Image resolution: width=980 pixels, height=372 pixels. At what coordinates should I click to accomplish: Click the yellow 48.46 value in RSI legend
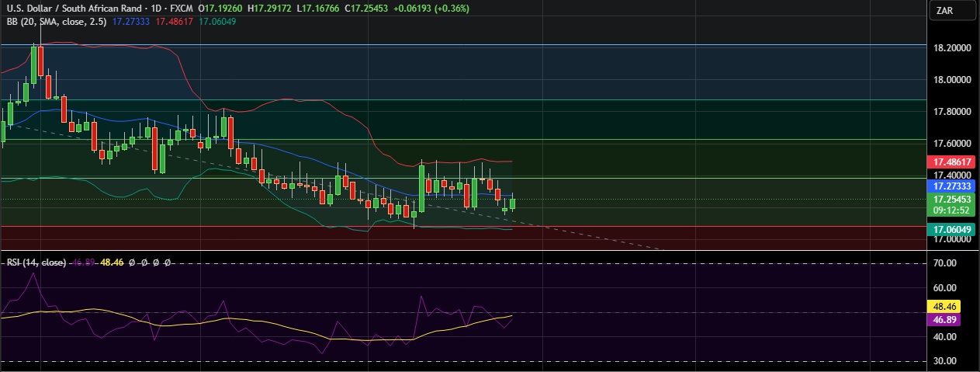(114, 263)
